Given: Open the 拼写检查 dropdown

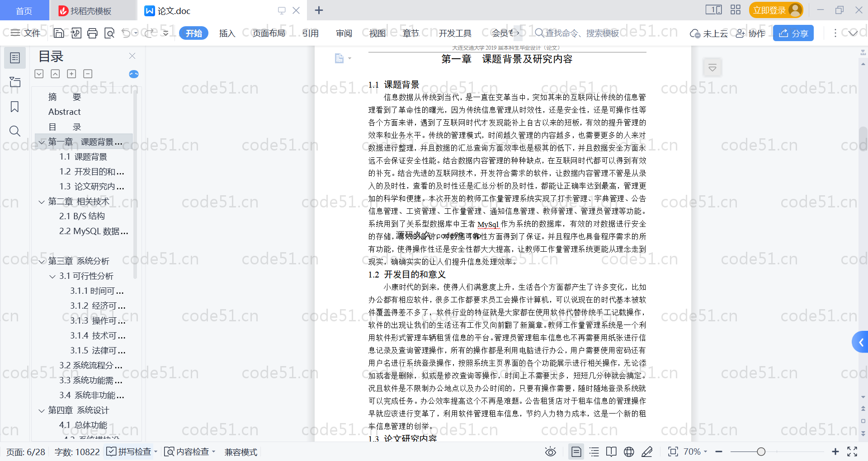Looking at the screenshot, I should 156,452.
